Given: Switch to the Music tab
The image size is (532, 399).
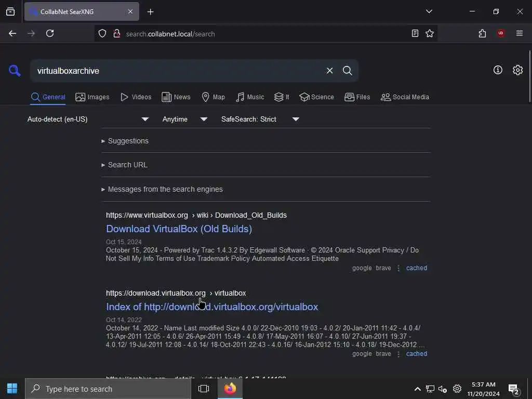Looking at the screenshot, I should [x=250, y=97].
